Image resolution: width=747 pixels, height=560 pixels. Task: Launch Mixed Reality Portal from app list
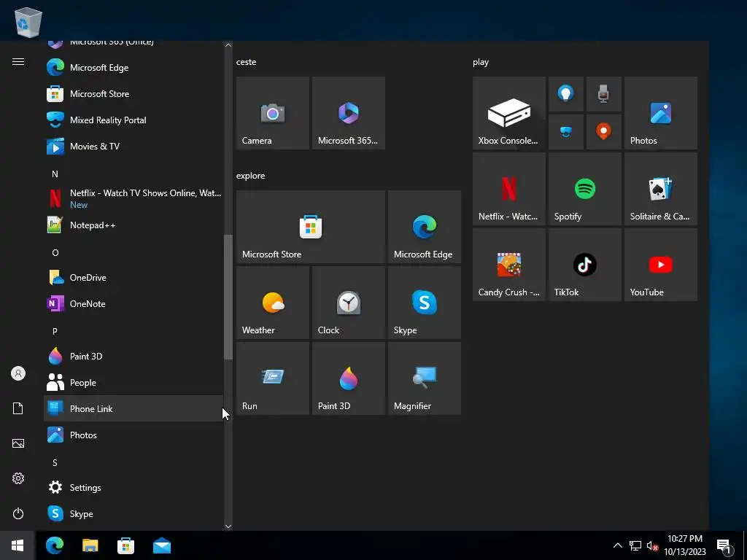pos(133,120)
